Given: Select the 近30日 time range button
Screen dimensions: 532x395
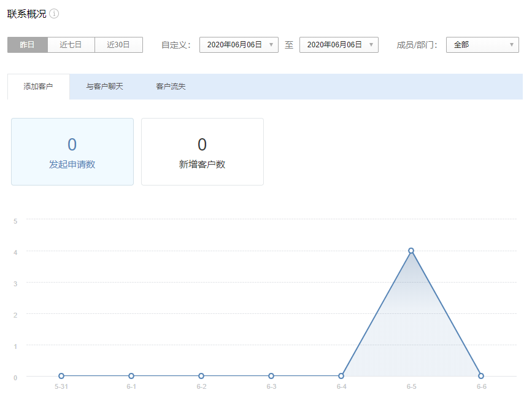Looking at the screenshot, I should [118, 45].
